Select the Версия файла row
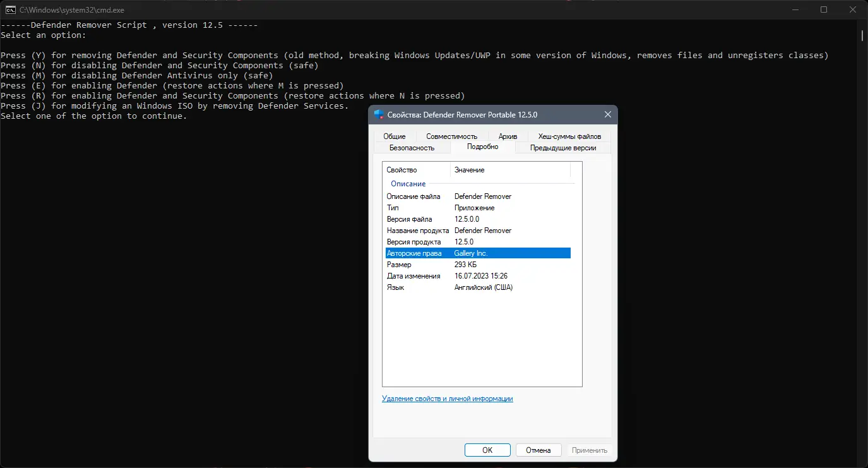Screen dimensions: 868x468 pos(478,219)
